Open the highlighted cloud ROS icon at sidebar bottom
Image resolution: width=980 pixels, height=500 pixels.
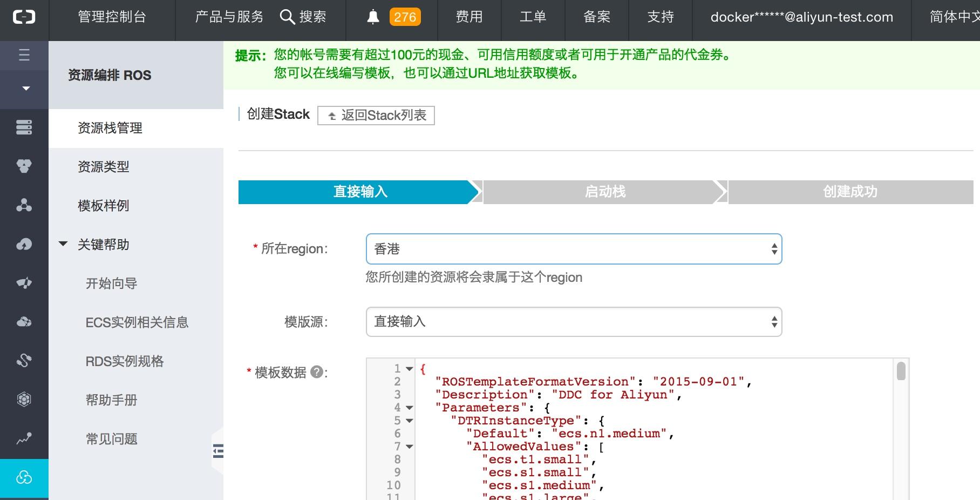coord(24,478)
